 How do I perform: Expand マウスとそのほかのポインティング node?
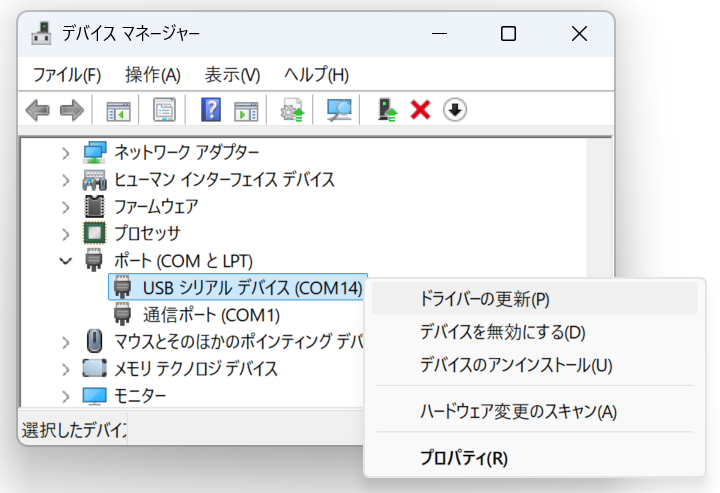coord(66,342)
